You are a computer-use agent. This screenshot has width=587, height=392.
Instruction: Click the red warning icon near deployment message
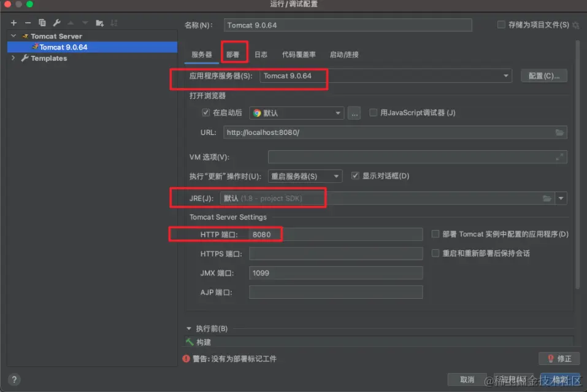186,359
